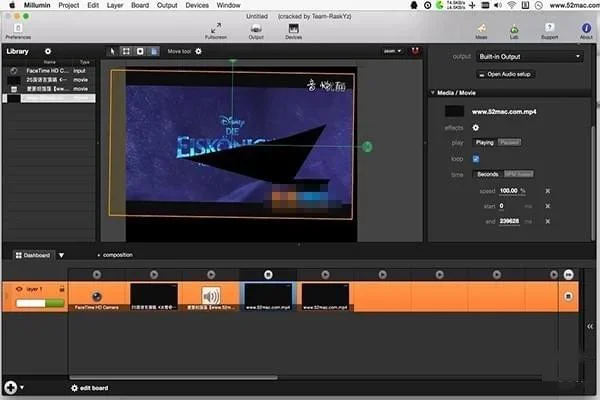Open the Output toolbar icon
Viewport: 600px width, 400px height.
coord(256,31)
